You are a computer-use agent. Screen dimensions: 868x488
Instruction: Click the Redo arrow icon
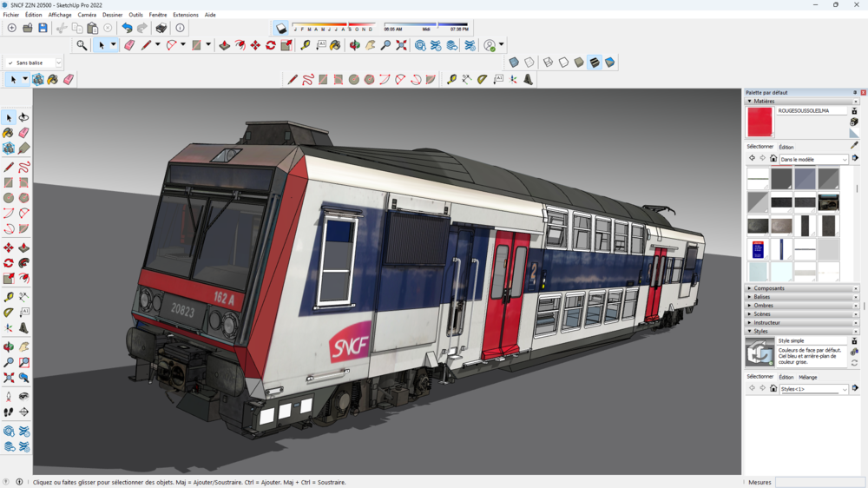click(x=142, y=28)
